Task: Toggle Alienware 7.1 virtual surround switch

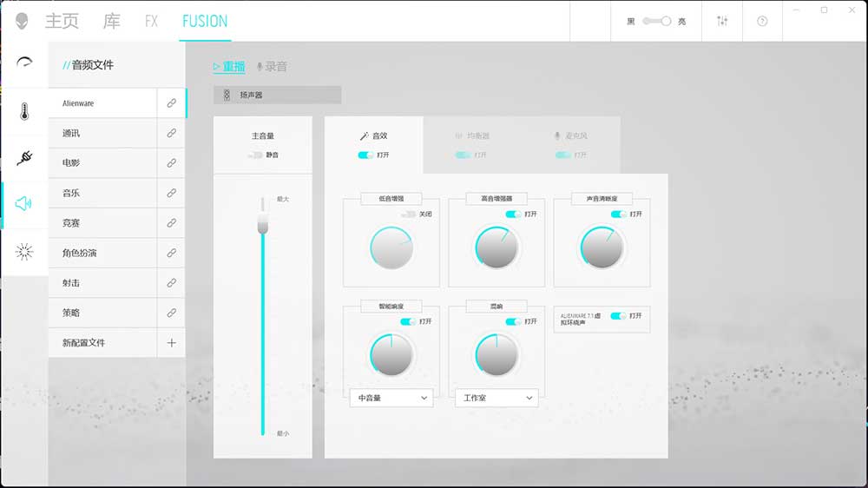Action: (x=618, y=316)
